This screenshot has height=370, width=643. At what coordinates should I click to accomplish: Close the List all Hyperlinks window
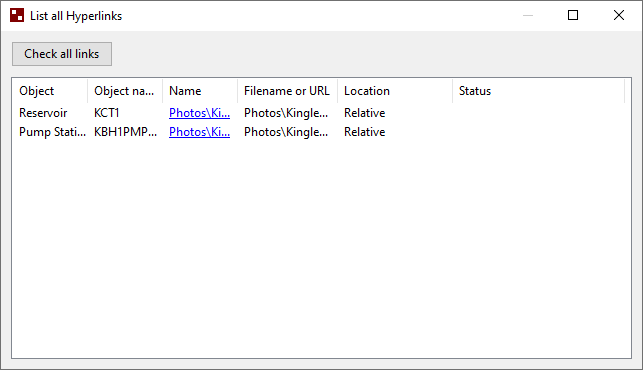(x=619, y=15)
